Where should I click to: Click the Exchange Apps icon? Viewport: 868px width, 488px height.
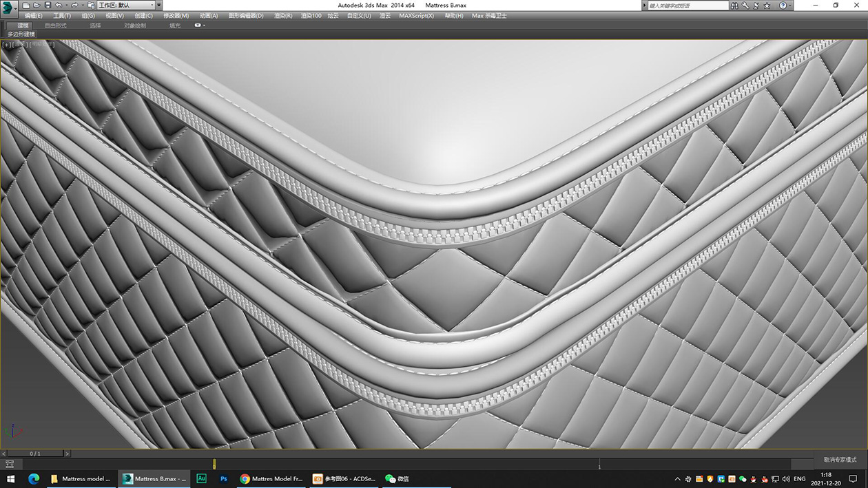(756, 6)
